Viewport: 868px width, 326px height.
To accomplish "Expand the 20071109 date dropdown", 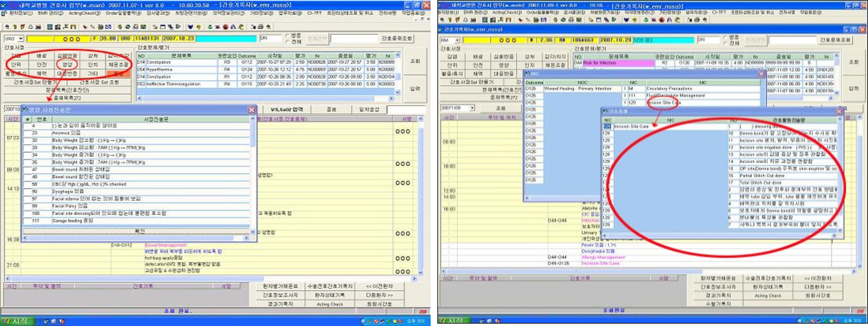I will [472, 108].
